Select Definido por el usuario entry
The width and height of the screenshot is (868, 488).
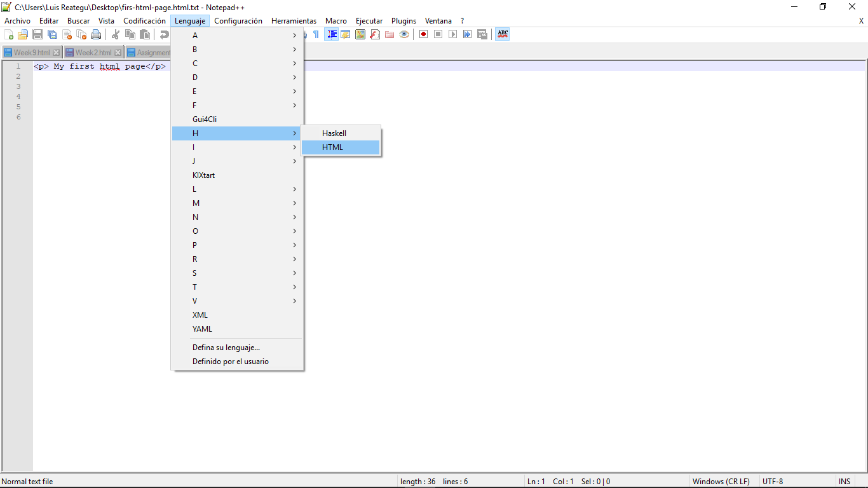tap(238, 362)
